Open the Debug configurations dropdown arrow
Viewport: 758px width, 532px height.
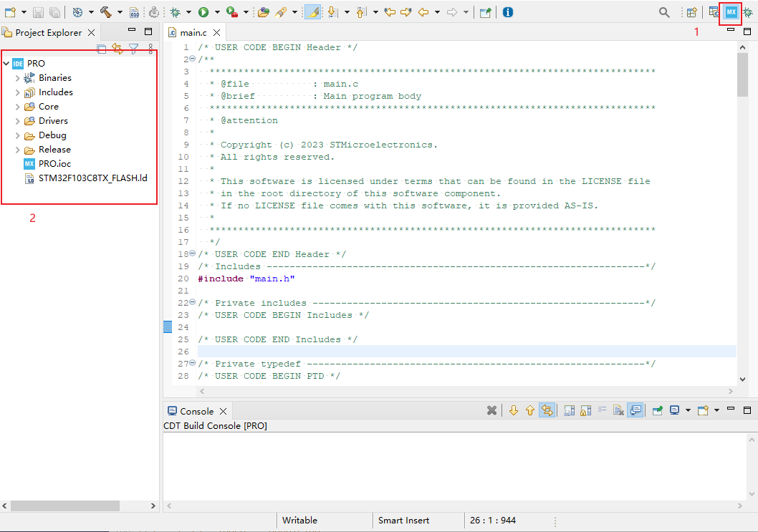(x=188, y=12)
